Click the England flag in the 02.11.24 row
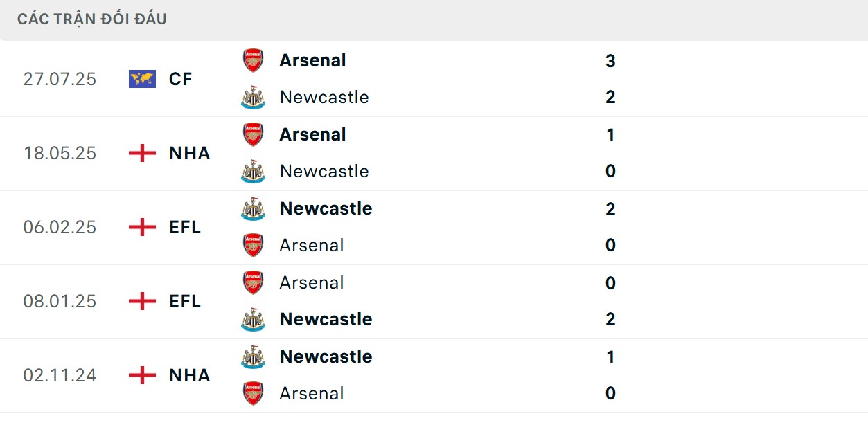The height and width of the screenshot is (425, 868). pos(141,375)
